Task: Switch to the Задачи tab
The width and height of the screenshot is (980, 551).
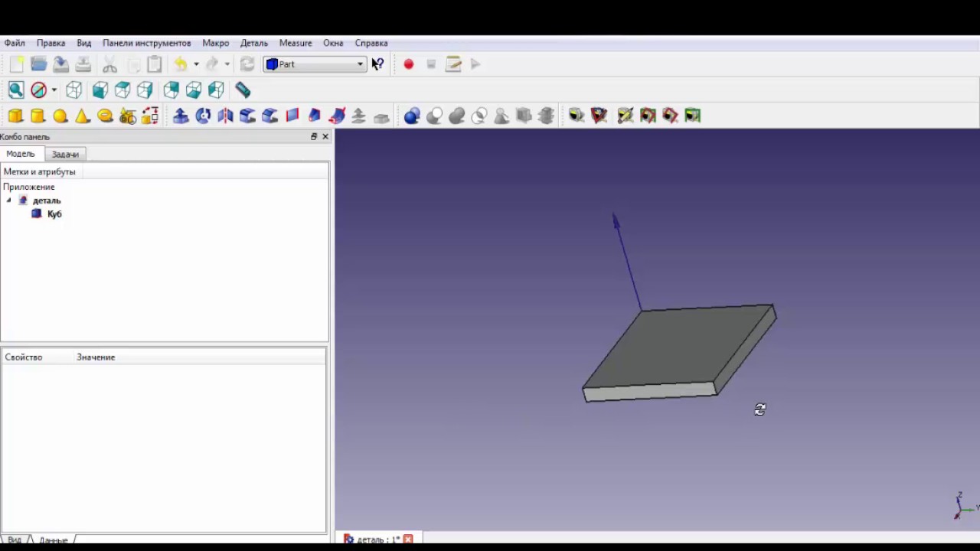Action: pyautogui.click(x=65, y=154)
